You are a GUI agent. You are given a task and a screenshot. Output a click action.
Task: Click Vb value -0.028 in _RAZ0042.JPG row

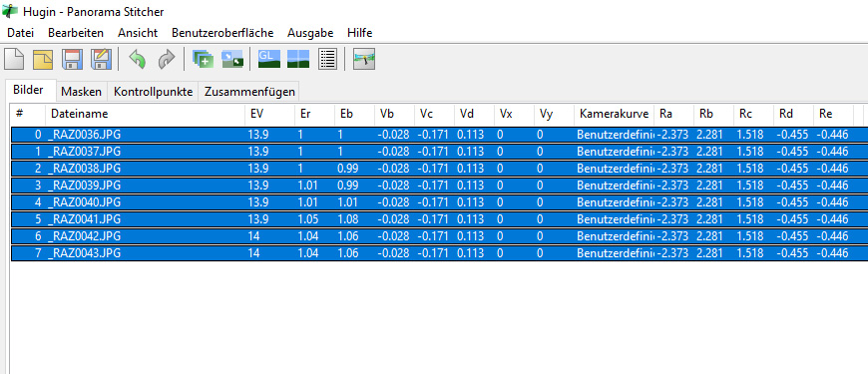click(393, 236)
